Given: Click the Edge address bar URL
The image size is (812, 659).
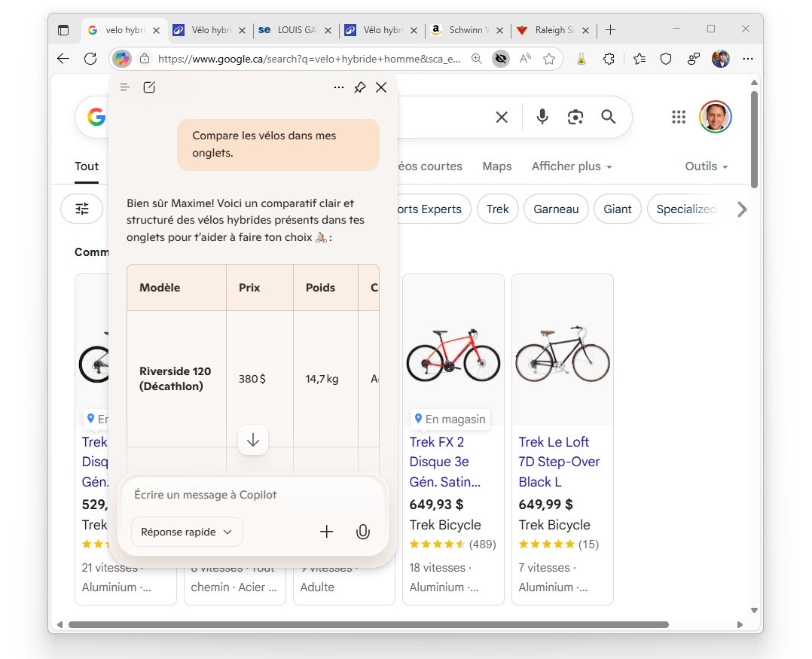Looking at the screenshot, I should pos(309,59).
